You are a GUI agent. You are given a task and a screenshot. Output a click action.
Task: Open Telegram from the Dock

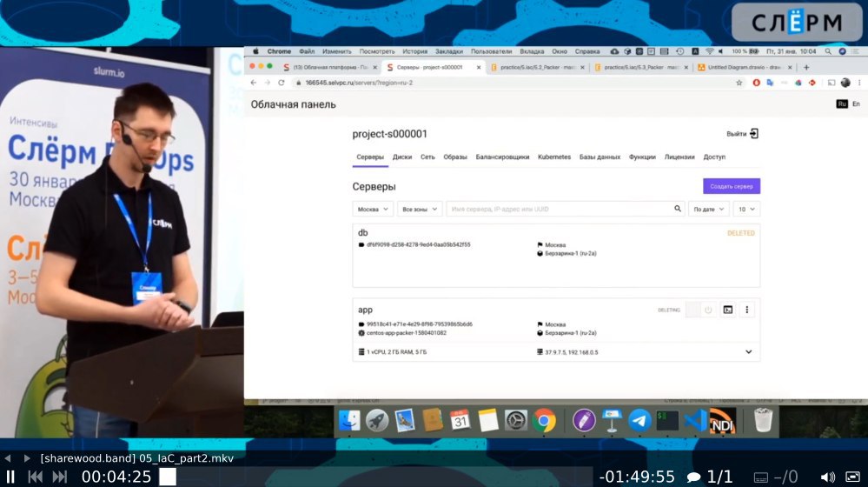coord(639,421)
